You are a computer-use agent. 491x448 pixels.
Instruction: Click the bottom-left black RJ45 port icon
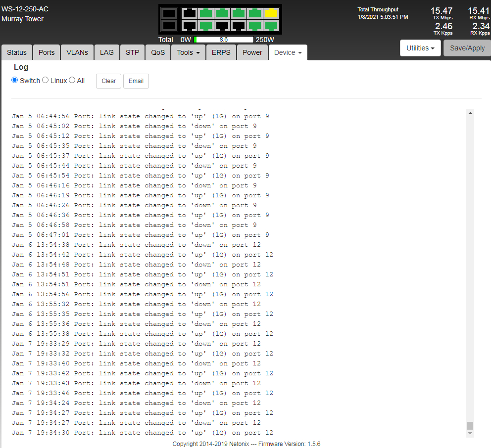pyautogui.click(x=189, y=25)
